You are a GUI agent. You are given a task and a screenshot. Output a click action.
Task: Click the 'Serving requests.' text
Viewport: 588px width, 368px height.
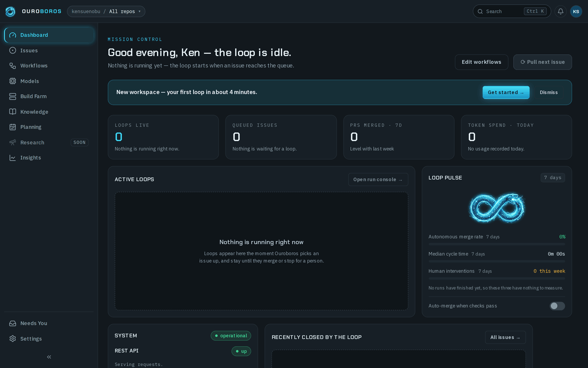coord(139,364)
